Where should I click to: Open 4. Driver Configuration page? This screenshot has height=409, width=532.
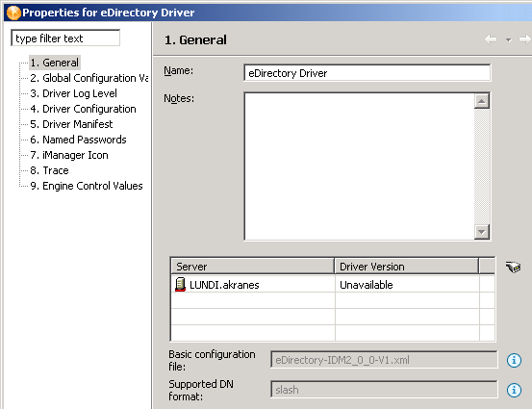pyautogui.click(x=83, y=109)
